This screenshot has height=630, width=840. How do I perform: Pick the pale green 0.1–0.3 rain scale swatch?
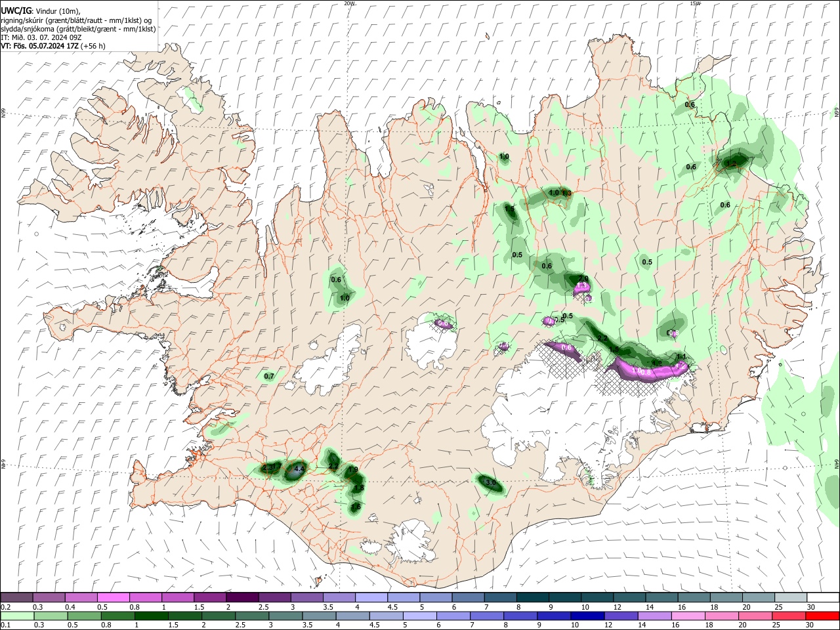tap(16, 616)
